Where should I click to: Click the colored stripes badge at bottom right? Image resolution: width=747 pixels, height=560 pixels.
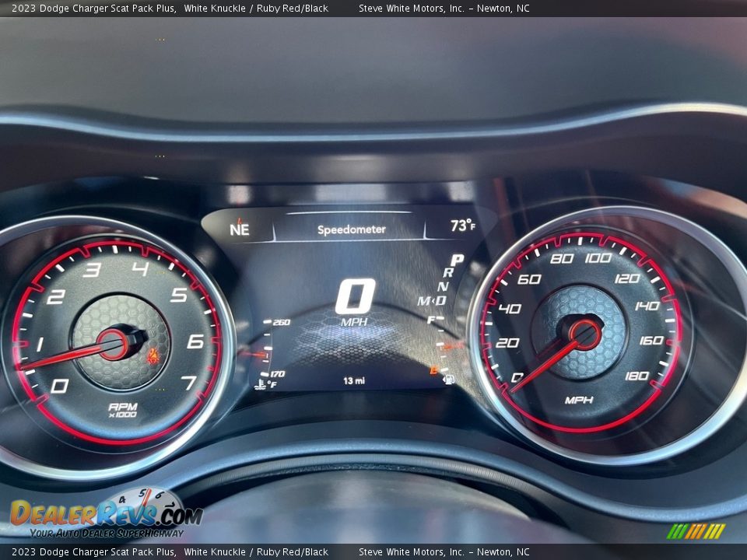[x=696, y=531]
